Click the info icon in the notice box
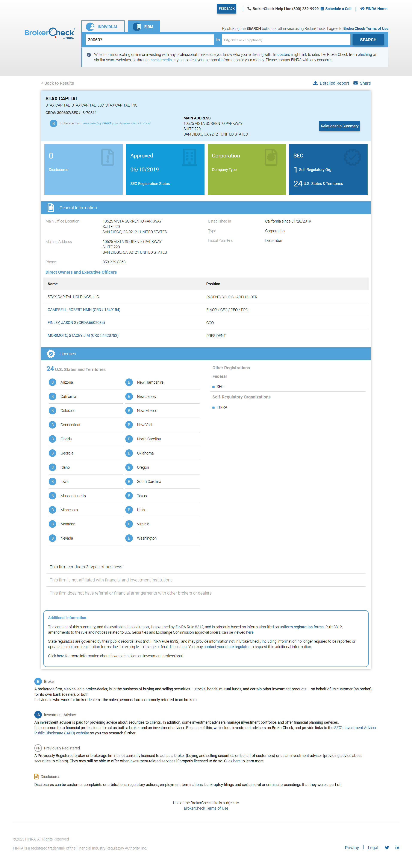412x868 pixels. point(89,55)
